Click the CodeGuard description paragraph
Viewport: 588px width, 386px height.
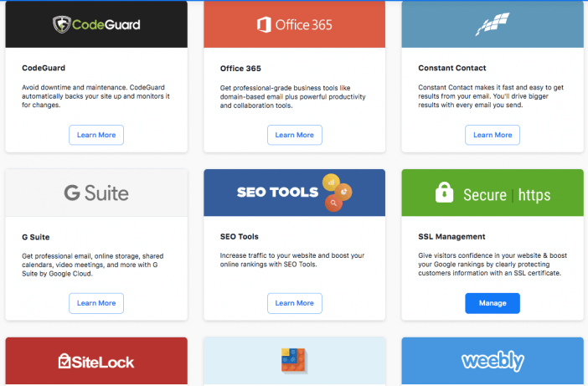tap(95, 96)
